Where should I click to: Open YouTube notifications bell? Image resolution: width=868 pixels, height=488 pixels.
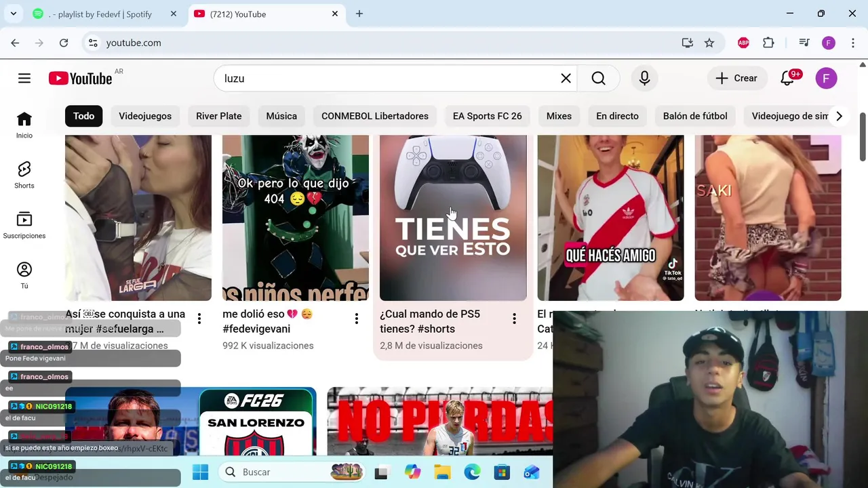coord(787,79)
